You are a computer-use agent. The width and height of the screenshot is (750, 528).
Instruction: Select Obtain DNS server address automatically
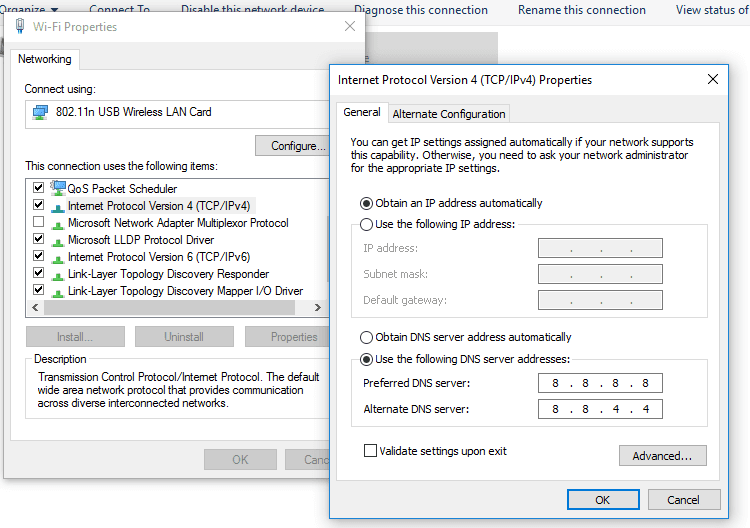366,337
